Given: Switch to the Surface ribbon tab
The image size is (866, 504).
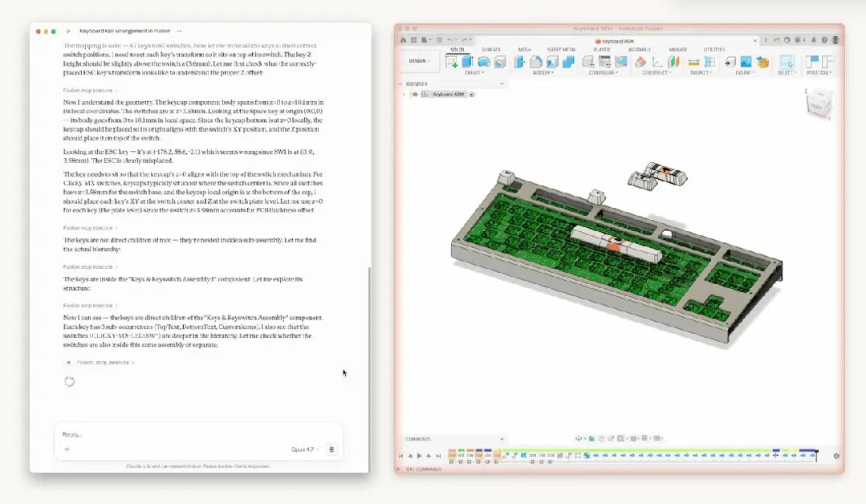Looking at the screenshot, I should [x=490, y=50].
